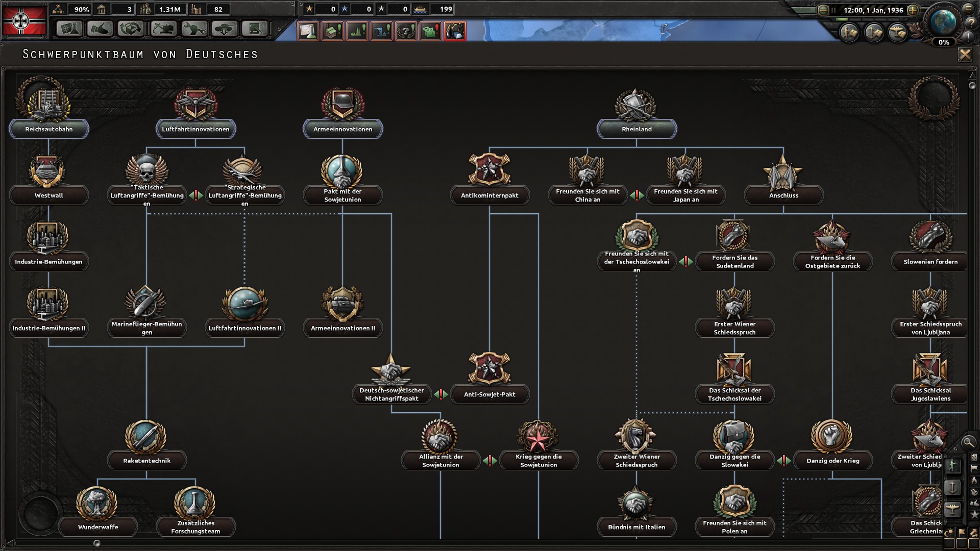Toggle the naval map mode anchor button
Viewport: 980px width, 551px height.
(x=952, y=487)
